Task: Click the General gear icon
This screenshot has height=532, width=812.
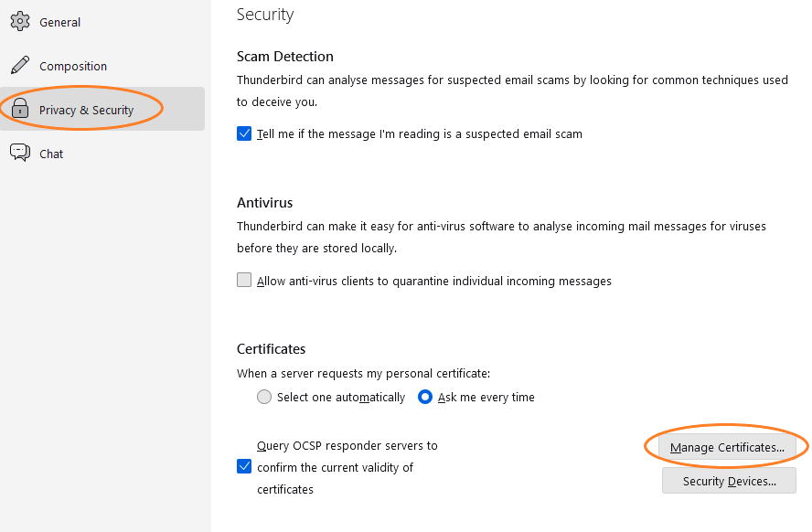Action: click(x=20, y=22)
